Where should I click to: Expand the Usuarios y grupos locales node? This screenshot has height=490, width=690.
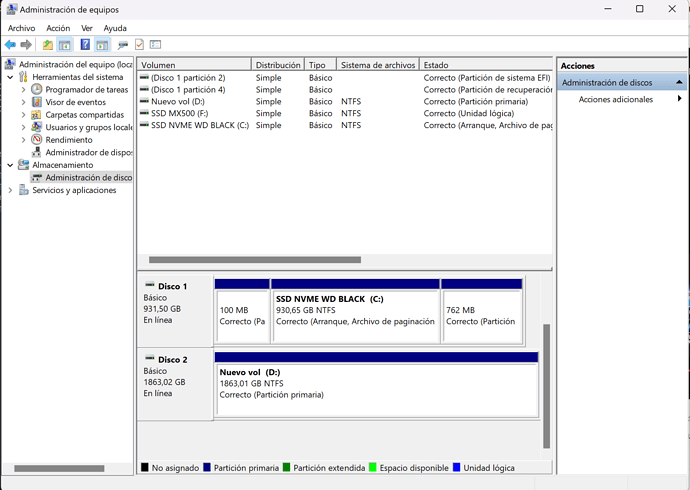(x=23, y=127)
